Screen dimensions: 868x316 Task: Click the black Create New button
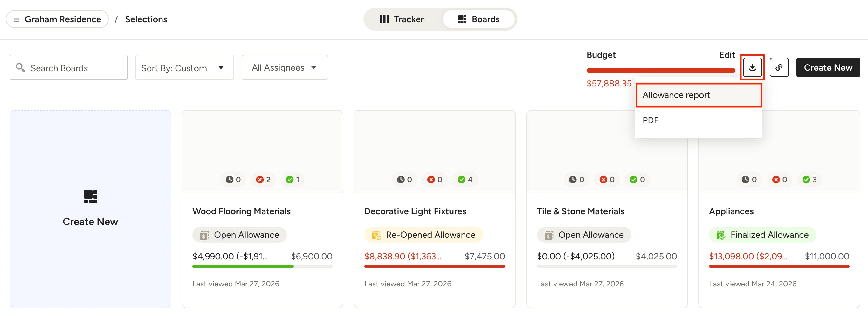[828, 67]
